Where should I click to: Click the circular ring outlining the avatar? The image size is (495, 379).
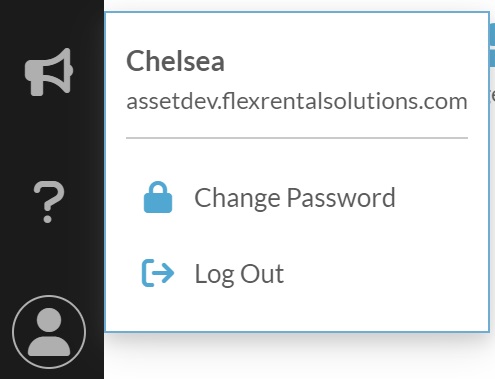click(x=49, y=296)
